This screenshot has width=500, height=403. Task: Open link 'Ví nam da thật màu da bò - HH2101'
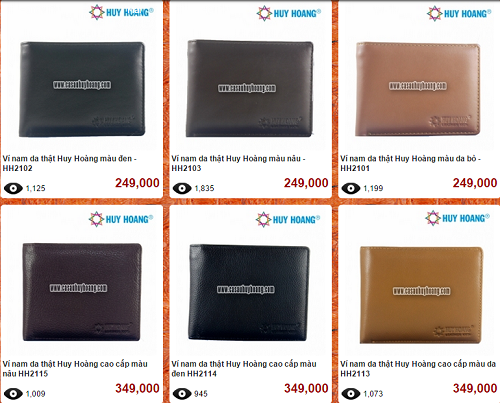[410, 163]
